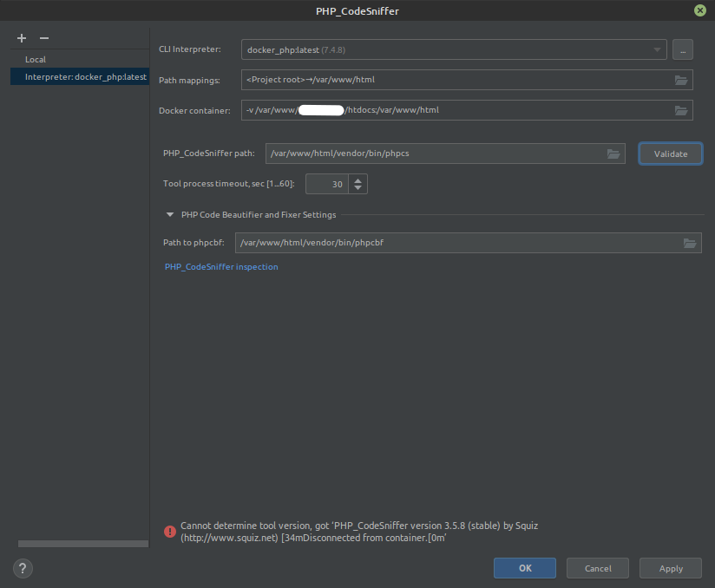The height and width of the screenshot is (588, 715).
Task: Focus the Docker container field
Action: [x=467, y=110]
